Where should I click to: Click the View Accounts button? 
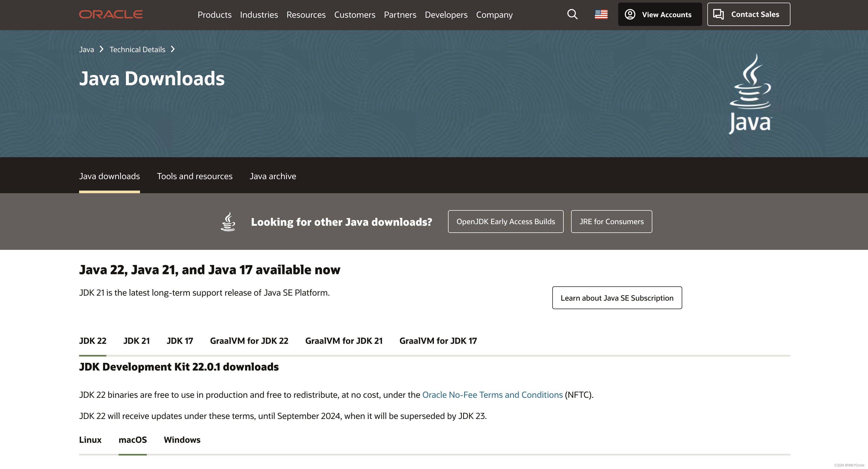(660, 15)
